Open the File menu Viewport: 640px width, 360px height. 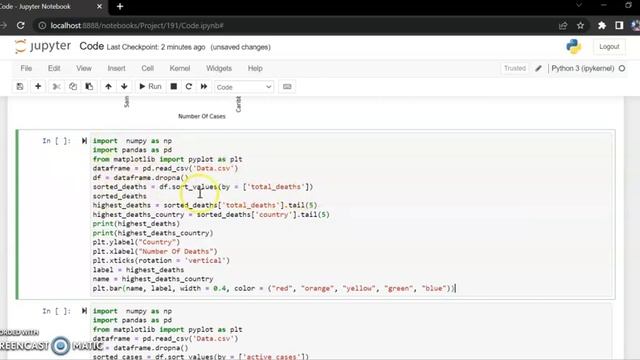click(26, 68)
